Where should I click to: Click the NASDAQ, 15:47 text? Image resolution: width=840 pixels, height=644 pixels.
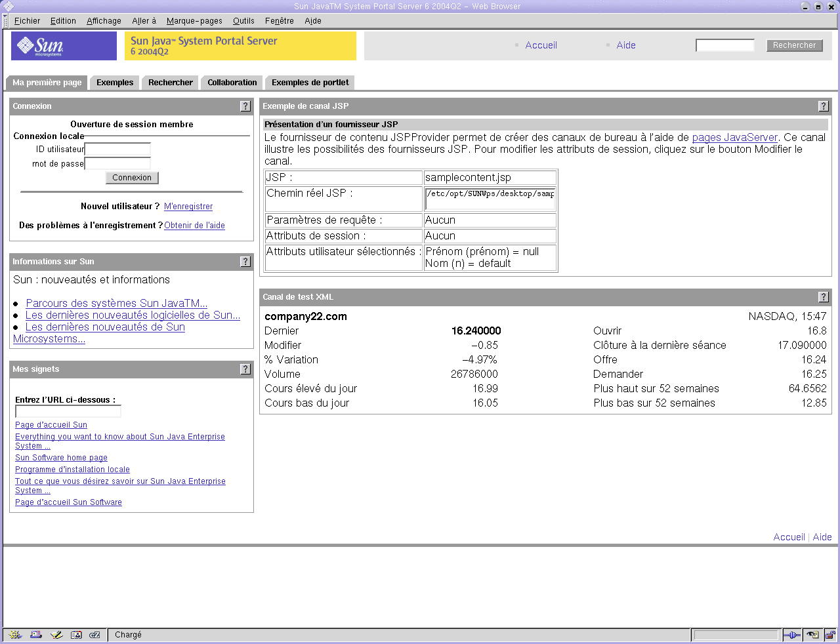point(787,317)
